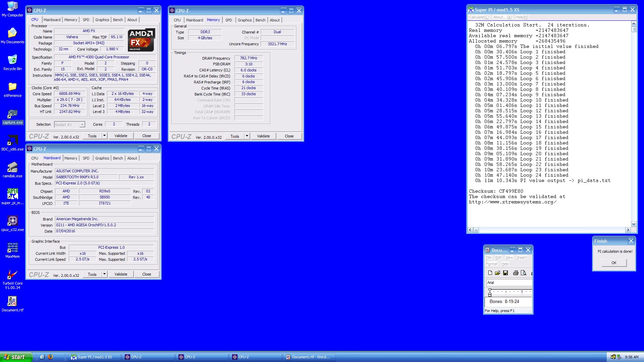The width and height of the screenshot is (644, 362).
Task: Select the MaxMem desktop icon
Action: point(12,250)
